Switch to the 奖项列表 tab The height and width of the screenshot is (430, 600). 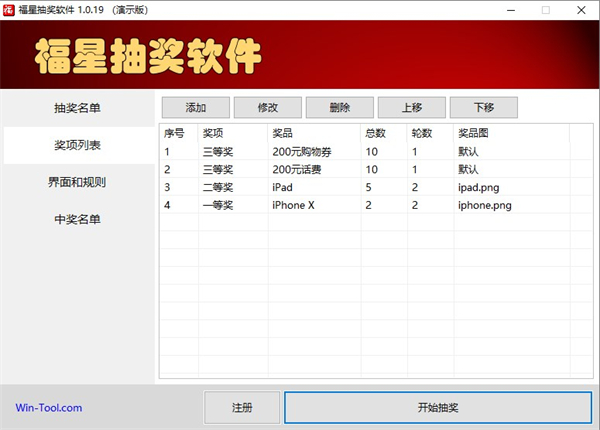[78, 146]
